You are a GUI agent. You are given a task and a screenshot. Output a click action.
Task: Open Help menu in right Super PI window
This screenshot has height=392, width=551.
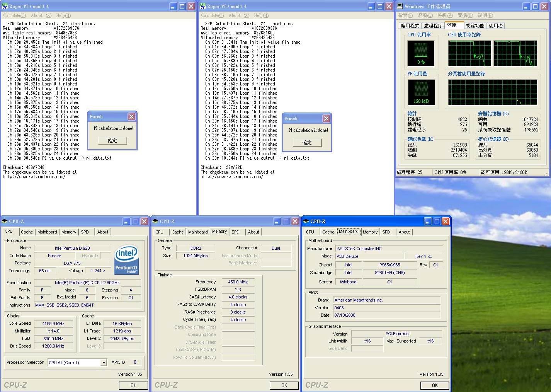pos(261,15)
